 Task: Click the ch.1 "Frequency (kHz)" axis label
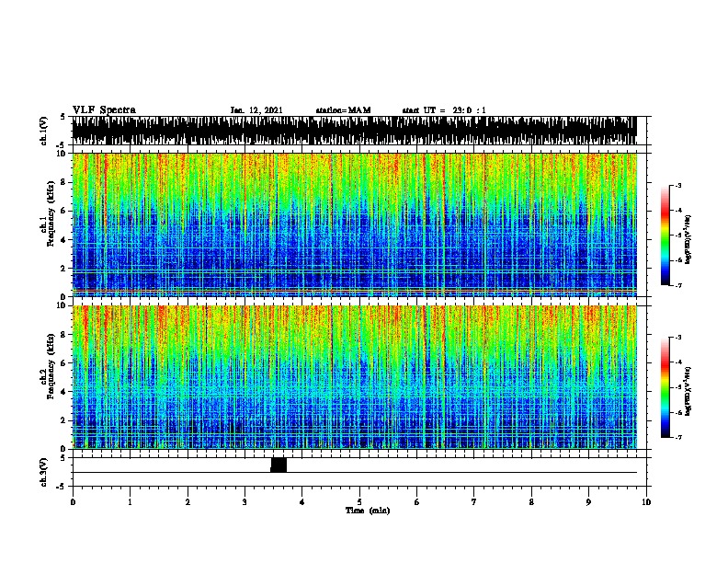tap(51, 213)
